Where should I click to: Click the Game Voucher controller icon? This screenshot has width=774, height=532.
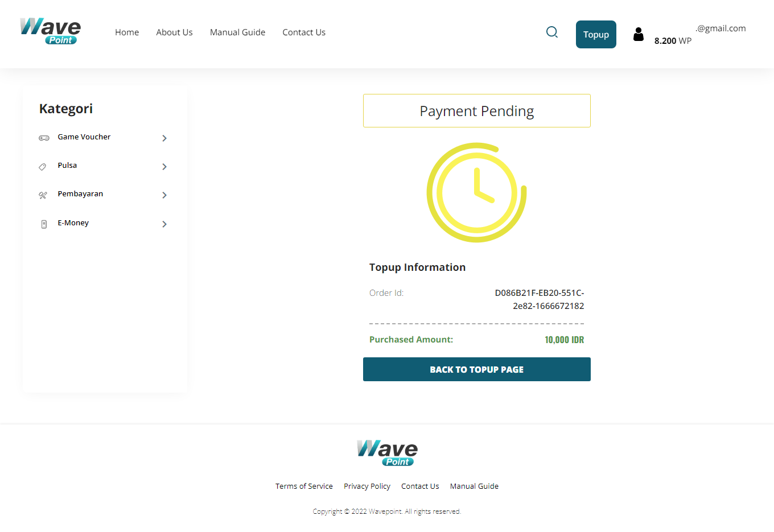click(x=44, y=138)
